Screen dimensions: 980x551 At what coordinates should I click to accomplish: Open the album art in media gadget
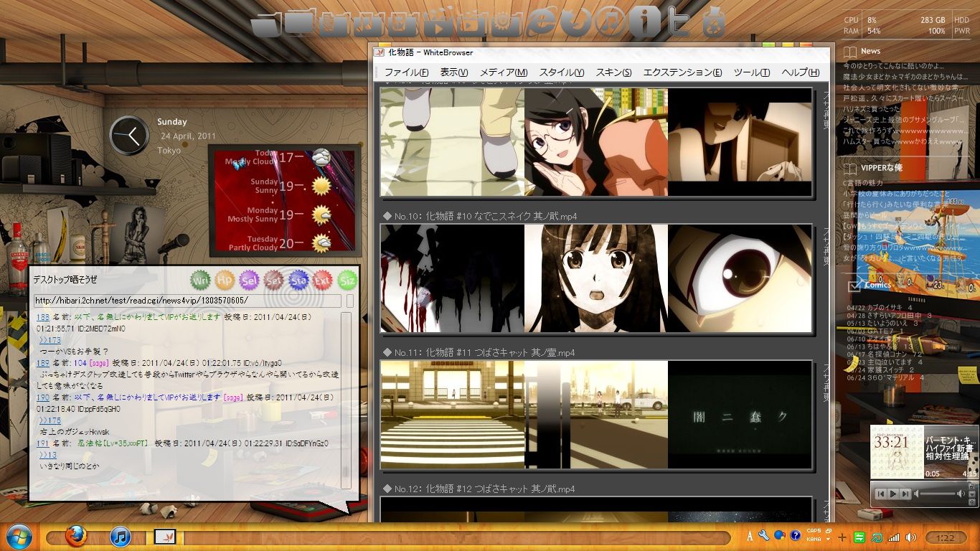896,452
